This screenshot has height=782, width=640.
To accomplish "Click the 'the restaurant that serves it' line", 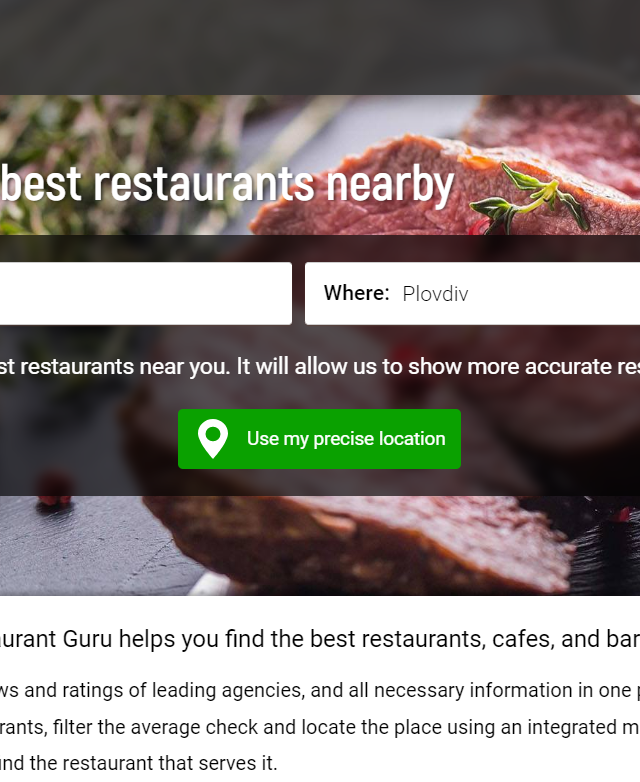I will (x=139, y=763).
